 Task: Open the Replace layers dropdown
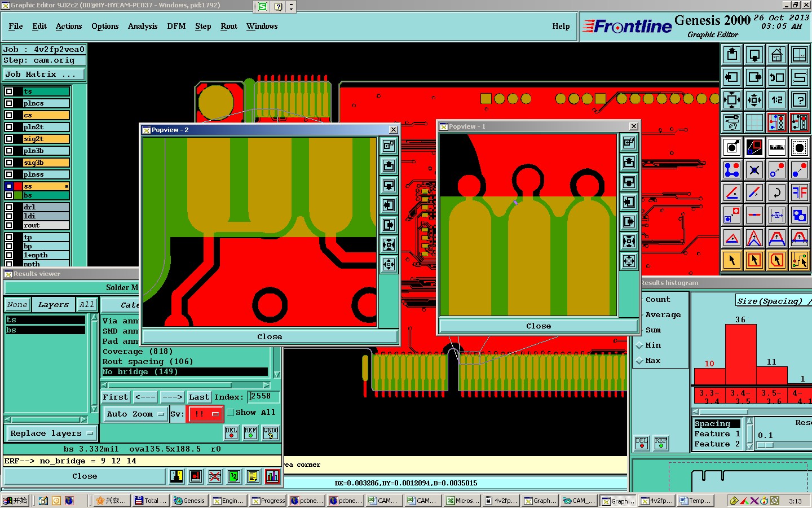(51, 433)
